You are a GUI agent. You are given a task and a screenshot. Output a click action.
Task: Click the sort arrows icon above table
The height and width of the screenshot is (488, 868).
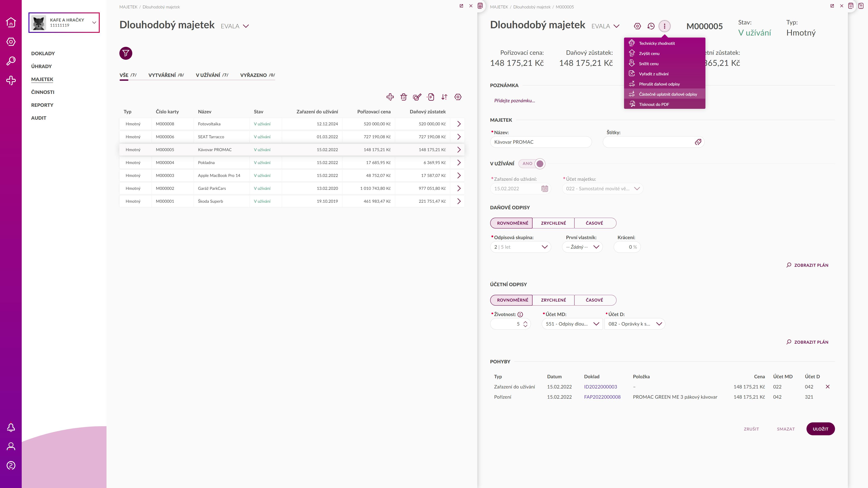444,97
